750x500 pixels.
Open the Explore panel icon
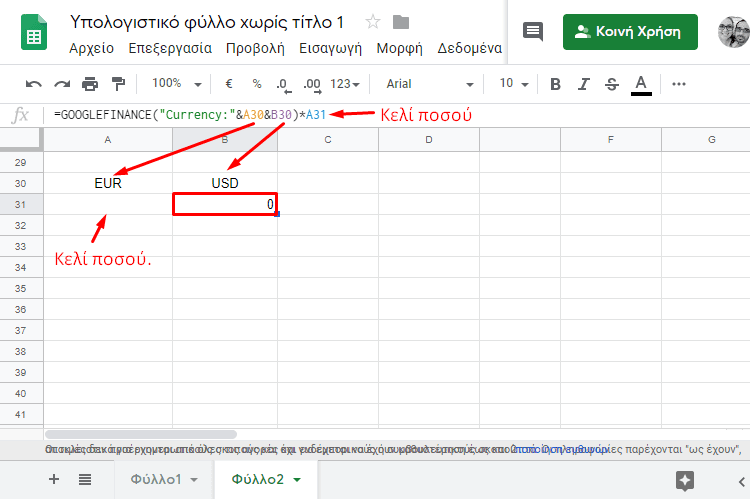coord(684,480)
